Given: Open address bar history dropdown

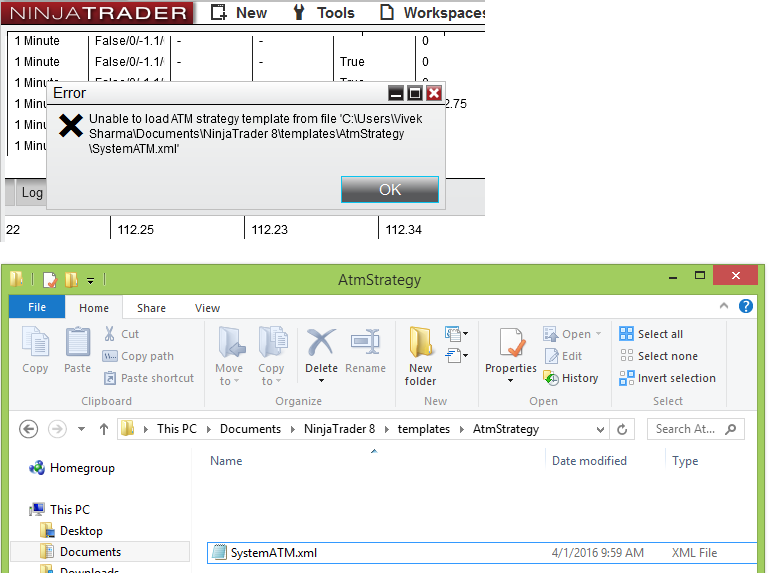Looking at the screenshot, I should pyautogui.click(x=600, y=429).
